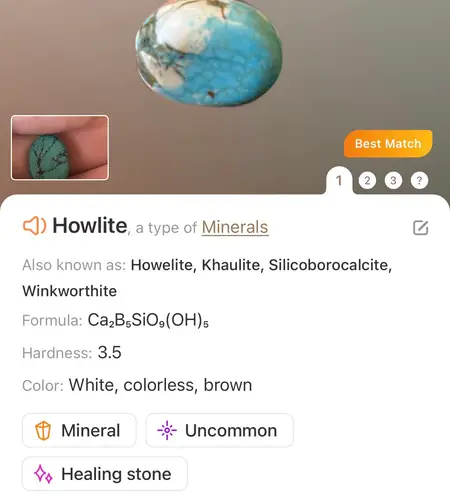This screenshot has width=450, height=495.
Task: Open the user photo thumbnail
Action: click(60, 148)
